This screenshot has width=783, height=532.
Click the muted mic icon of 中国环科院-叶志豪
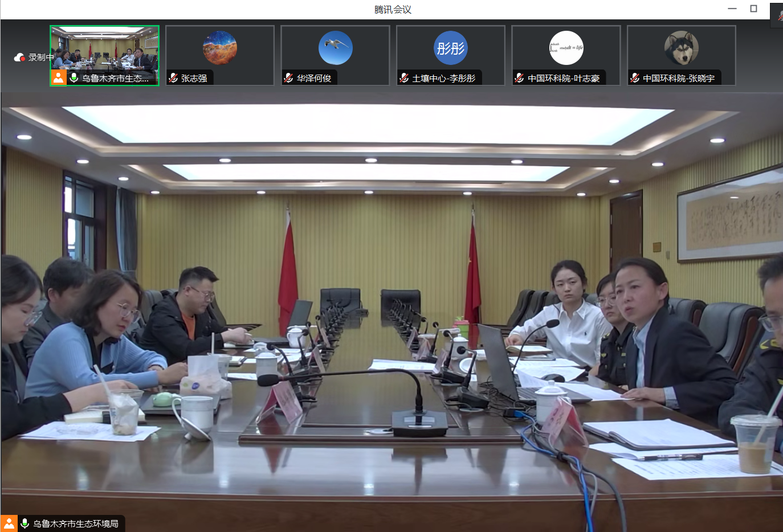pyautogui.click(x=519, y=77)
